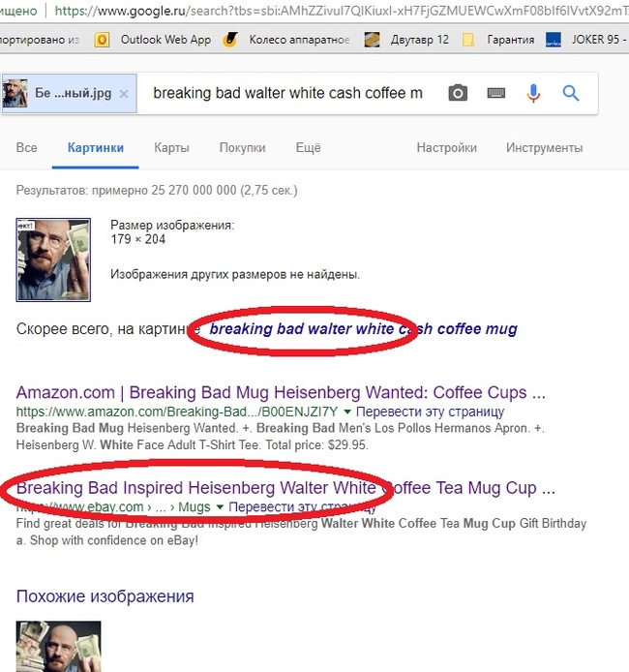The image size is (629, 672).
Task: Open the first similar image thumbnail
Action: click(59, 646)
